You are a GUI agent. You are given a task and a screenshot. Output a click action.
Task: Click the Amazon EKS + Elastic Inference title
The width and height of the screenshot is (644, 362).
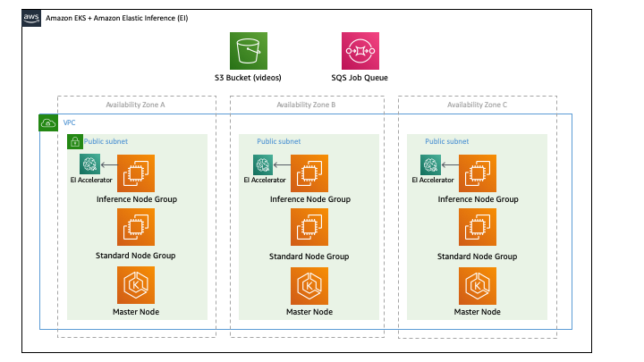coord(116,18)
